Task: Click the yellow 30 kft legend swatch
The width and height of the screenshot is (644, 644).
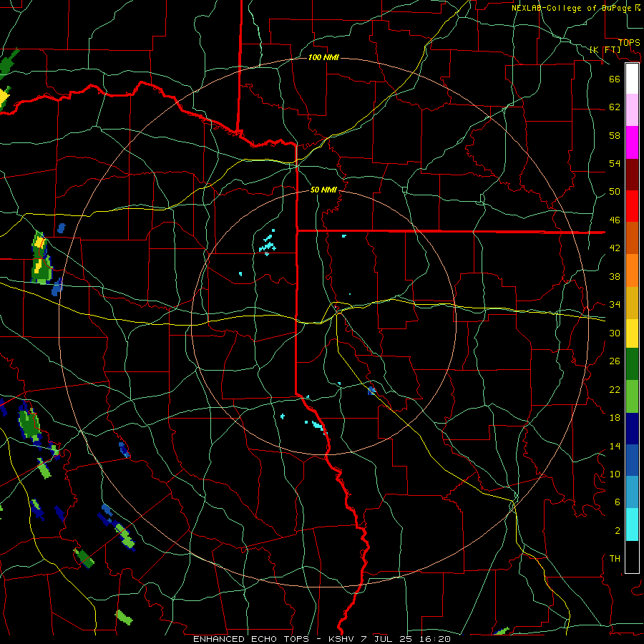Action: [x=632, y=333]
